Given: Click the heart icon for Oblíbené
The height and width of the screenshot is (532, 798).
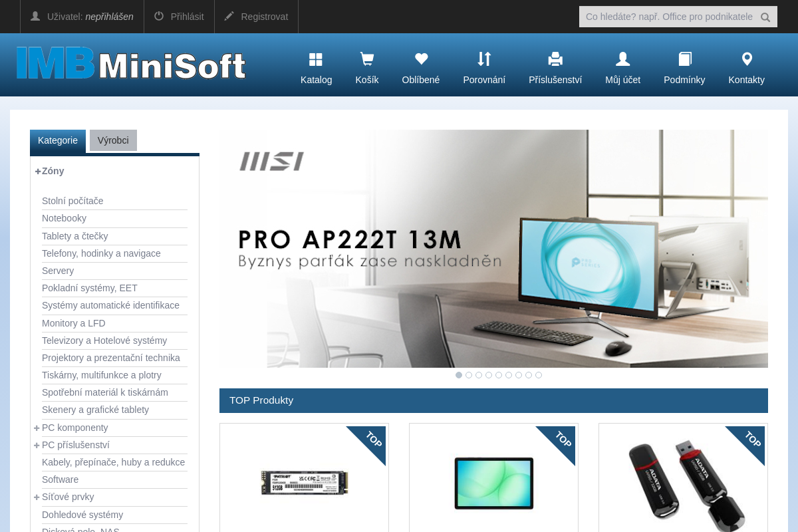Looking at the screenshot, I should (x=420, y=59).
